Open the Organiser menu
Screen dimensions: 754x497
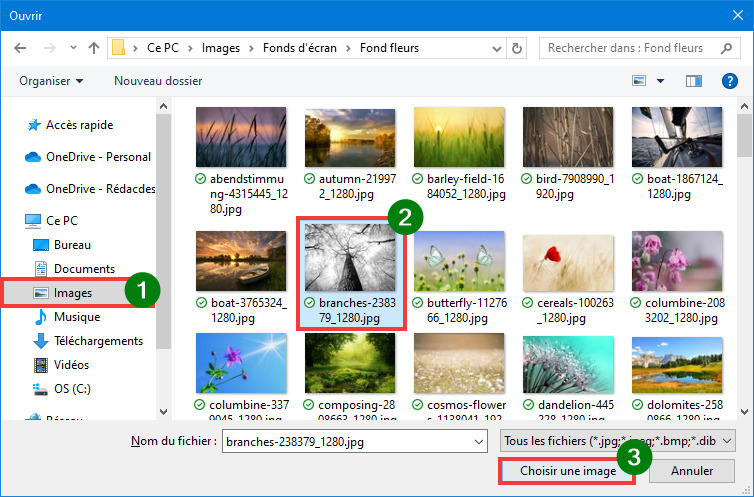point(51,81)
